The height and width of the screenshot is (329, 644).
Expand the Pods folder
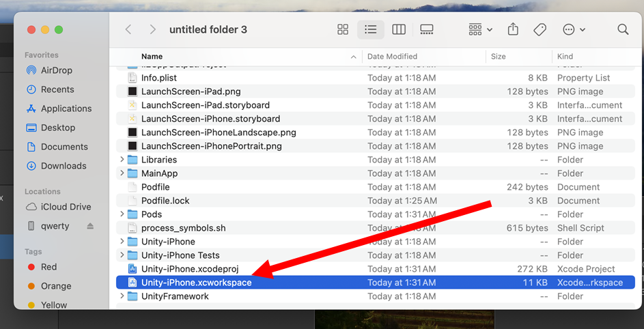(x=122, y=214)
